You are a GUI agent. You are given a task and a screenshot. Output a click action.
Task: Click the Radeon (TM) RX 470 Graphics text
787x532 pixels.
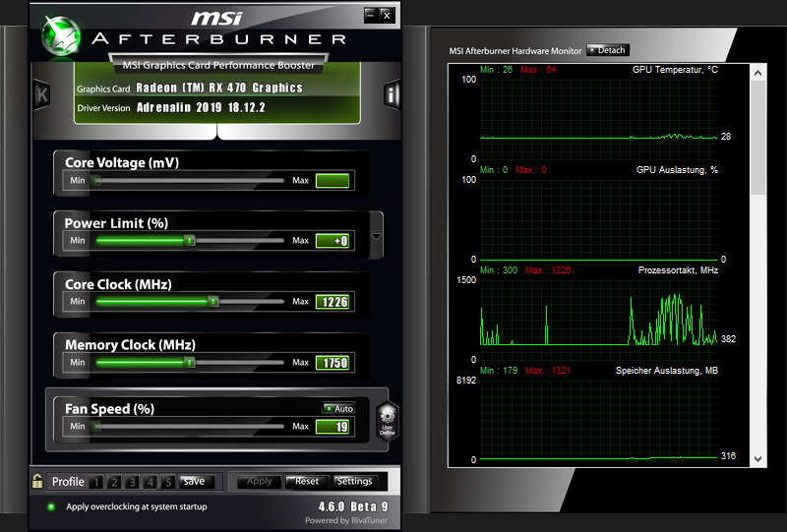[x=219, y=88]
